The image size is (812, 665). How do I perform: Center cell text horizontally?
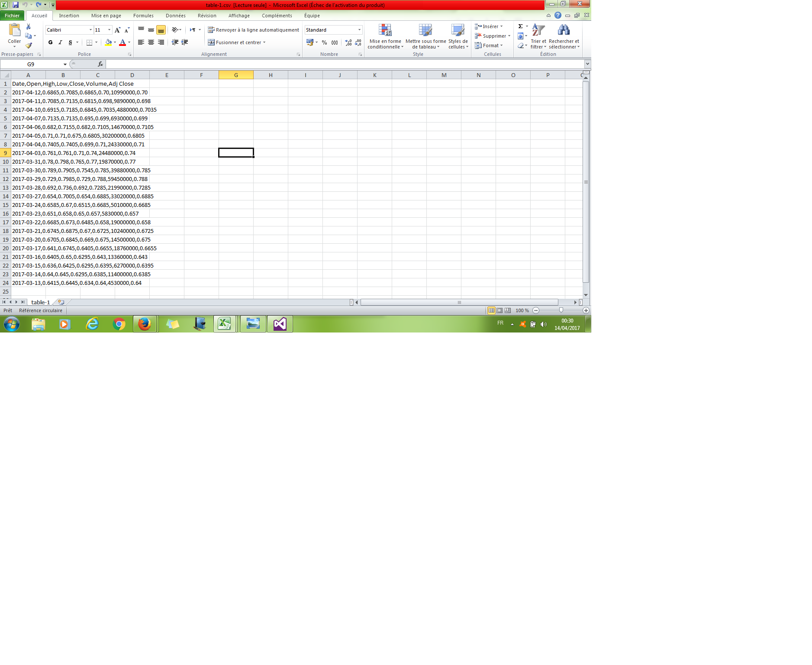[151, 42]
